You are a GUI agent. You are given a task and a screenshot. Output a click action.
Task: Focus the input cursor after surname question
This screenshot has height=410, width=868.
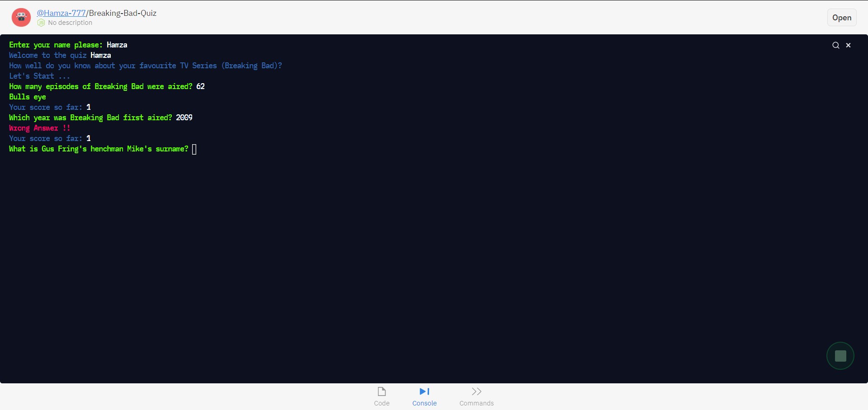(194, 149)
